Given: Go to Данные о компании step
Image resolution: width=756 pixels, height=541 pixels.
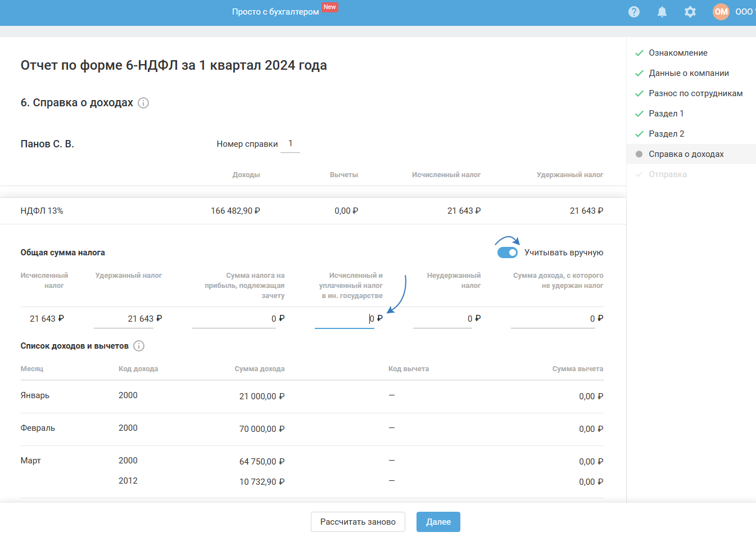Looking at the screenshot, I should (x=689, y=73).
